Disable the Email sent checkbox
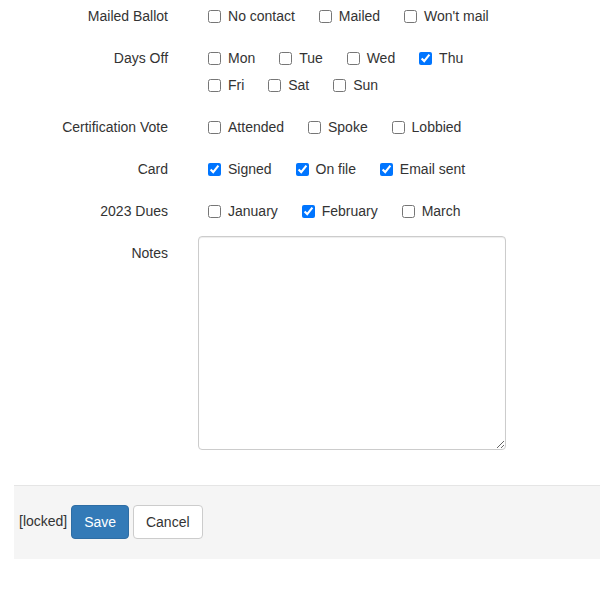The height and width of the screenshot is (600, 600). point(386,170)
